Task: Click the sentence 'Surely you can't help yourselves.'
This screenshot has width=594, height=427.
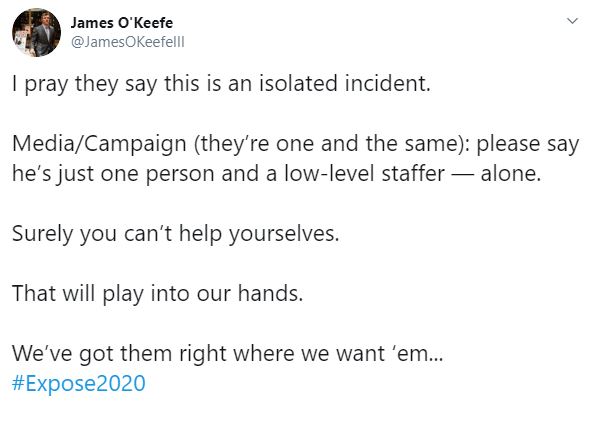Action: 176,234
